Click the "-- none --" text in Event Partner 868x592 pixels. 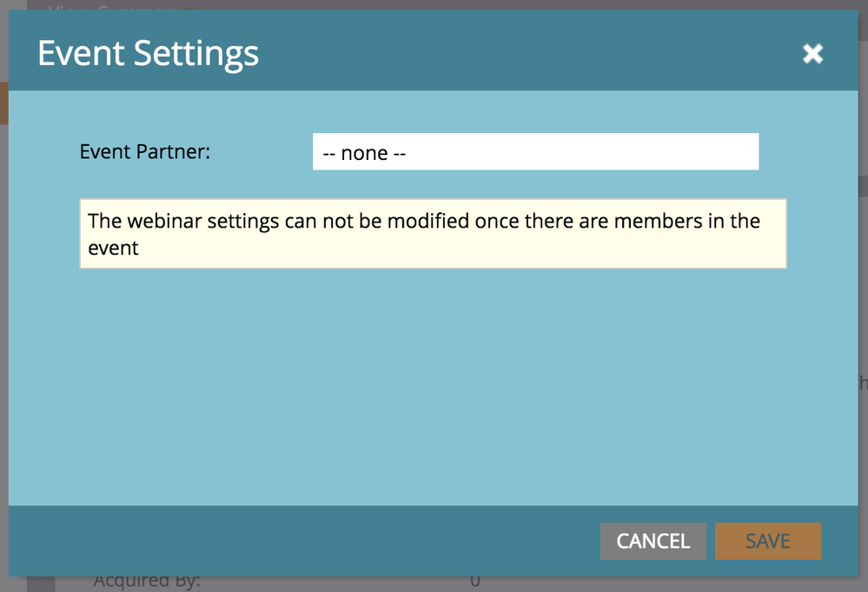click(x=365, y=153)
